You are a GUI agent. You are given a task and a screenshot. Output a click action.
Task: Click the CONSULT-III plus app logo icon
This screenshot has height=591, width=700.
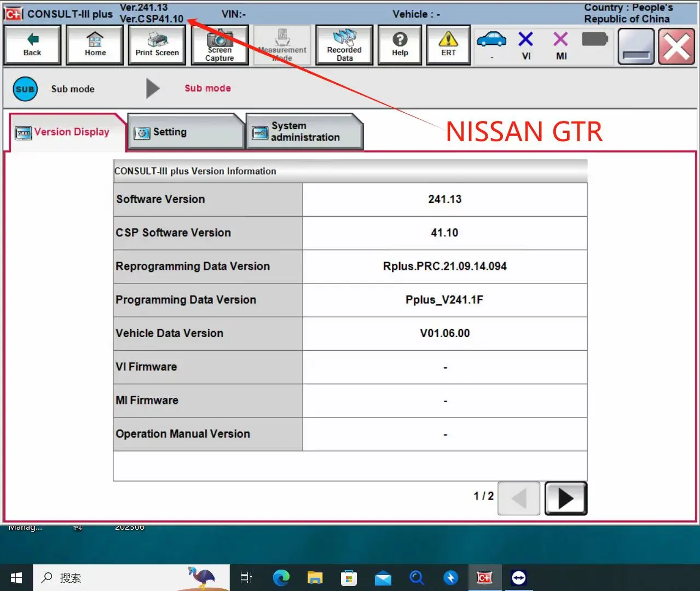tap(13, 14)
